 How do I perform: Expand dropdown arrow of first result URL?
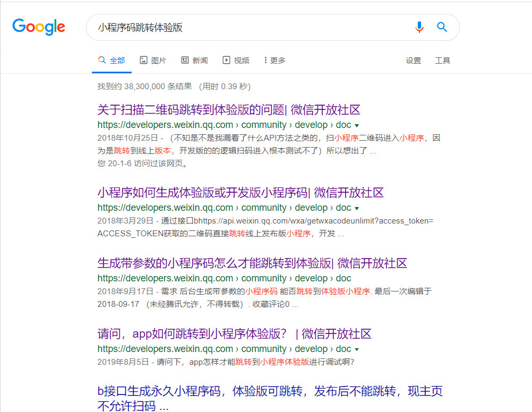[357, 126]
